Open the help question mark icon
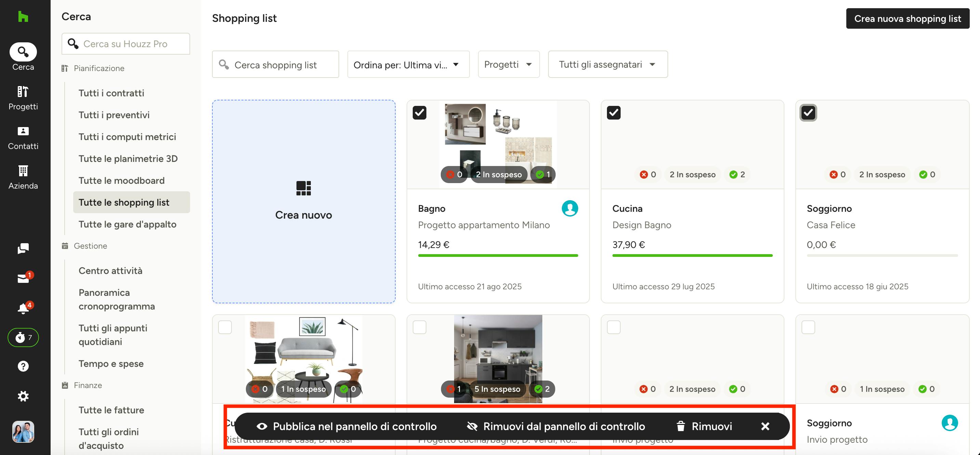 pos(23,366)
